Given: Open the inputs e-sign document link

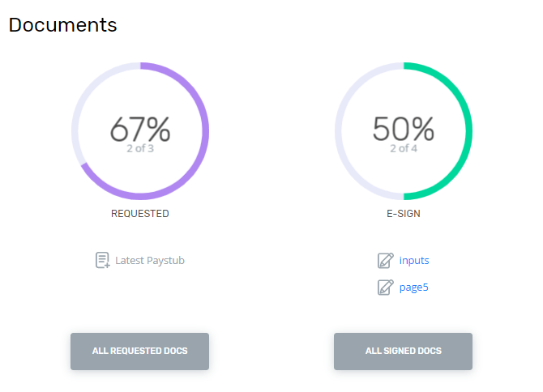Looking at the screenshot, I should coord(414,260).
